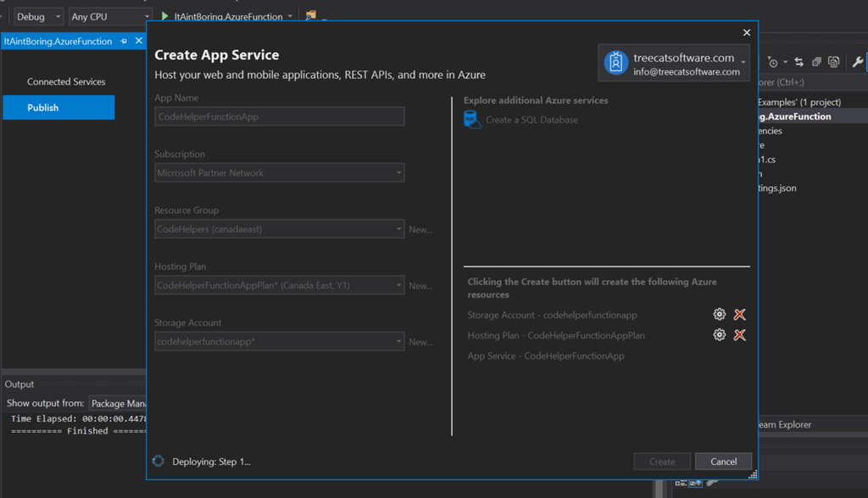The width and height of the screenshot is (868, 498).
Task: Select the .cs file in Solution Explorer
Action: click(766, 159)
